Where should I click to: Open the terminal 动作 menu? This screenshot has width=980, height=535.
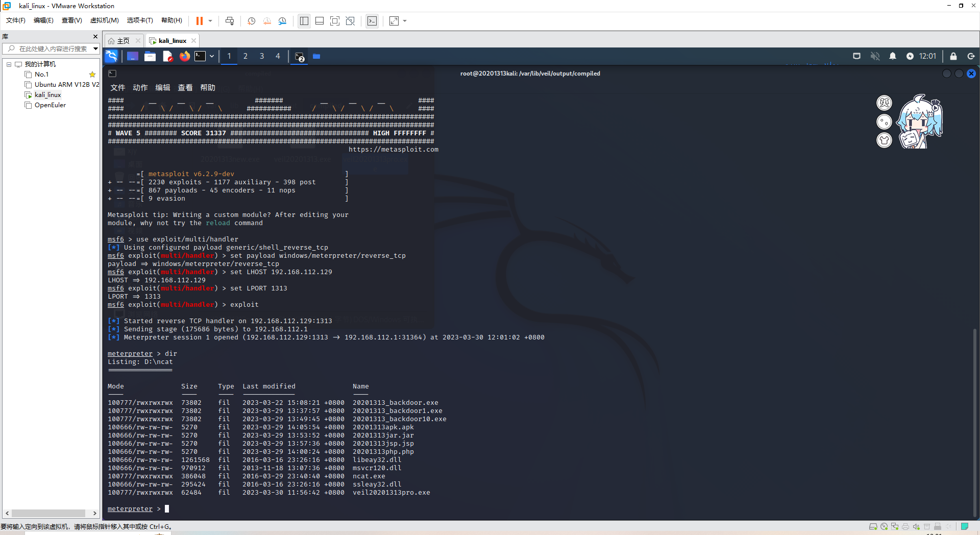140,88
